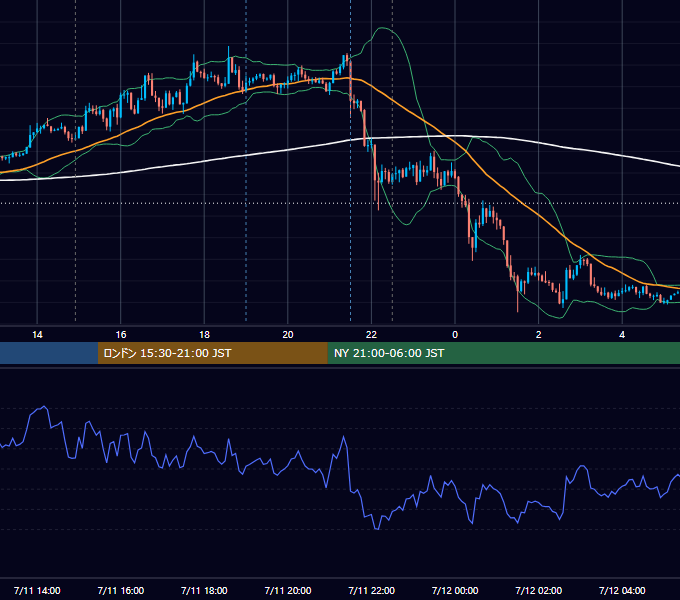Click the 22 hour label on price chart axis
The image size is (680, 600).
(x=371, y=335)
